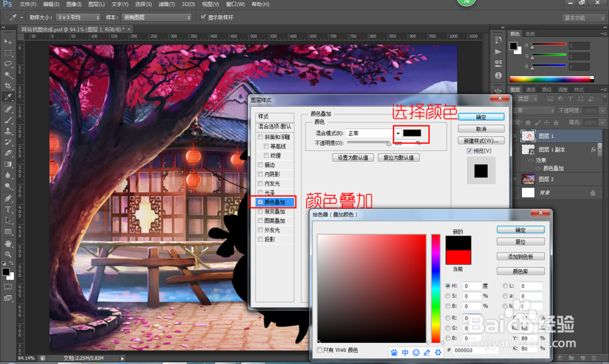Open the 基本功能 workspace dropdown
Screen dimensions: 609x364
(583, 18)
